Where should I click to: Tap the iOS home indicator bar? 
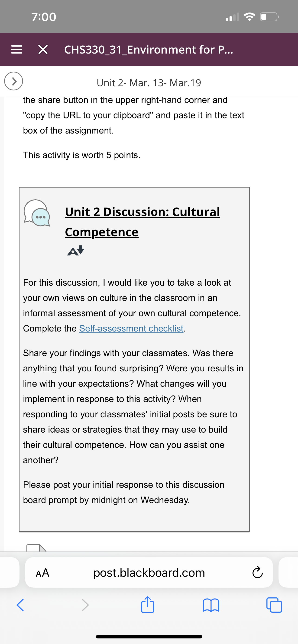tap(149, 637)
